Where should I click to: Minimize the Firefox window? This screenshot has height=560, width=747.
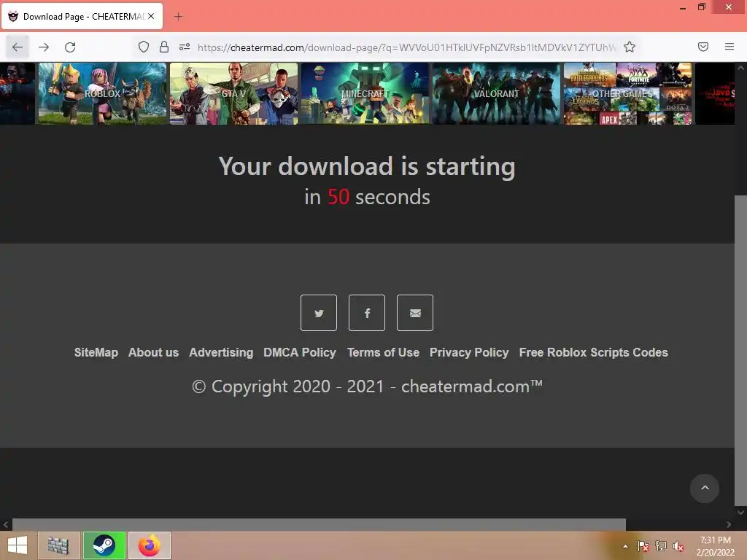pyautogui.click(x=683, y=7)
